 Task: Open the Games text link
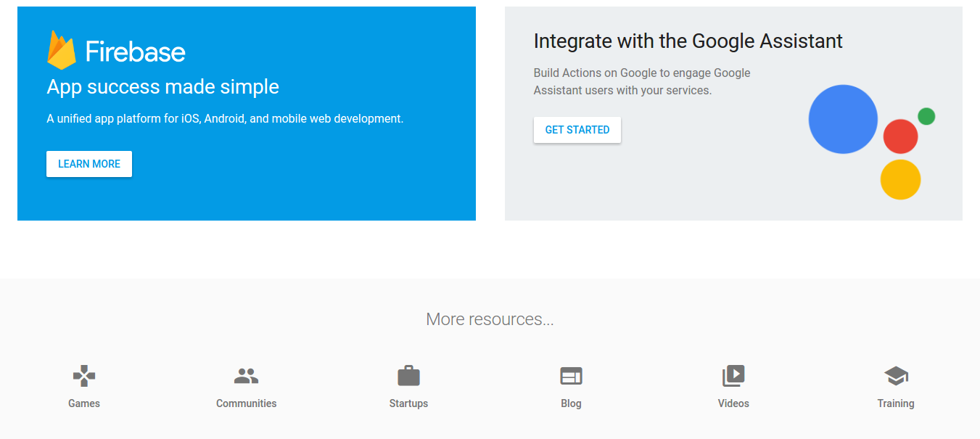click(84, 403)
